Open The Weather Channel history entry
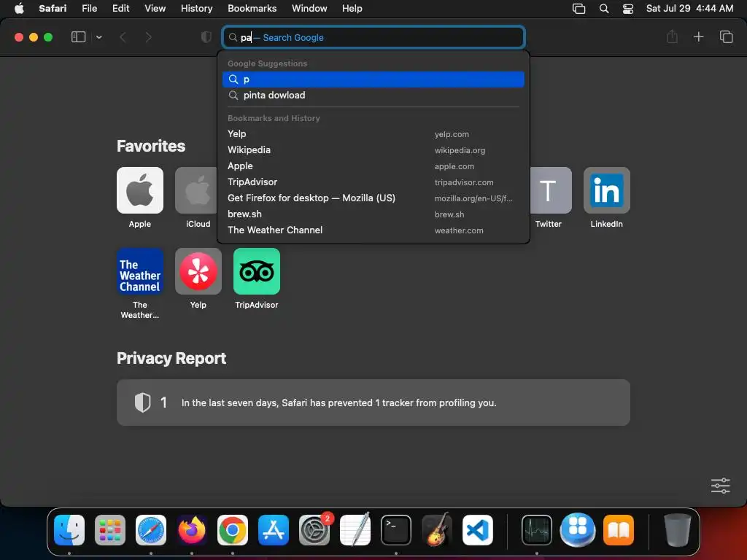The height and width of the screenshot is (560, 747). coord(373,230)
